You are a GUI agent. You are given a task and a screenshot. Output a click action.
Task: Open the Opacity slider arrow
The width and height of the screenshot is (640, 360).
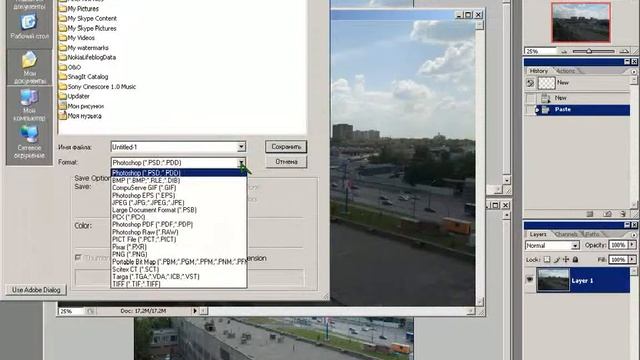tap(632, 245)
